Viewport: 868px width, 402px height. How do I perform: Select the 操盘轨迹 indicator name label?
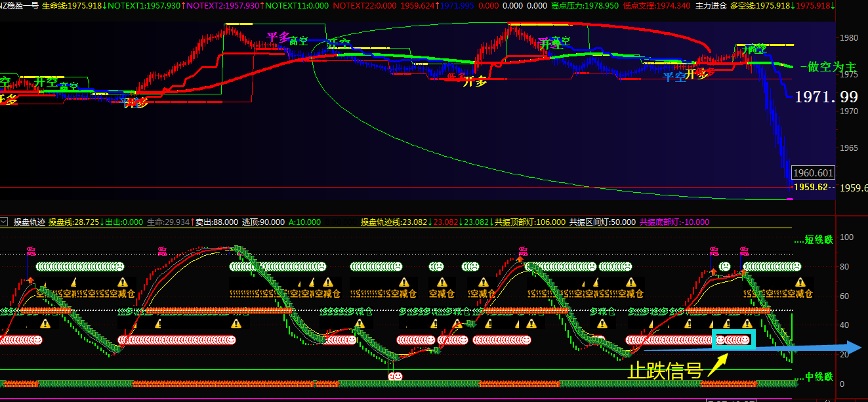(x=29, y=222)
